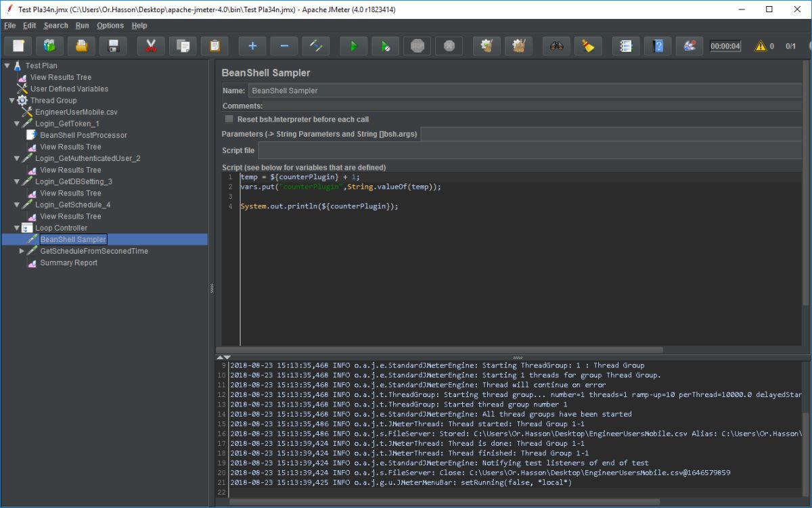Click the Shutdown test toolbar icon

coord(449,46)
